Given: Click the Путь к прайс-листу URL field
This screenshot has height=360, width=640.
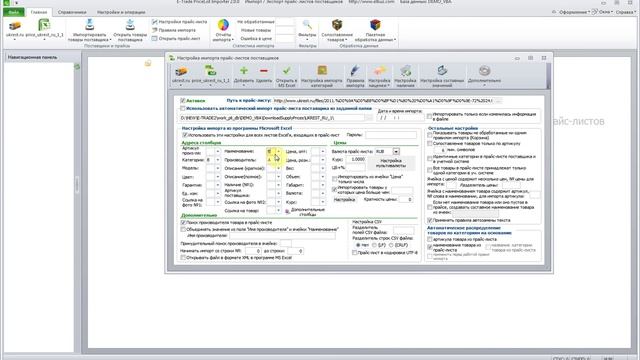Looking at the screenshot, I should coord(383,100).
